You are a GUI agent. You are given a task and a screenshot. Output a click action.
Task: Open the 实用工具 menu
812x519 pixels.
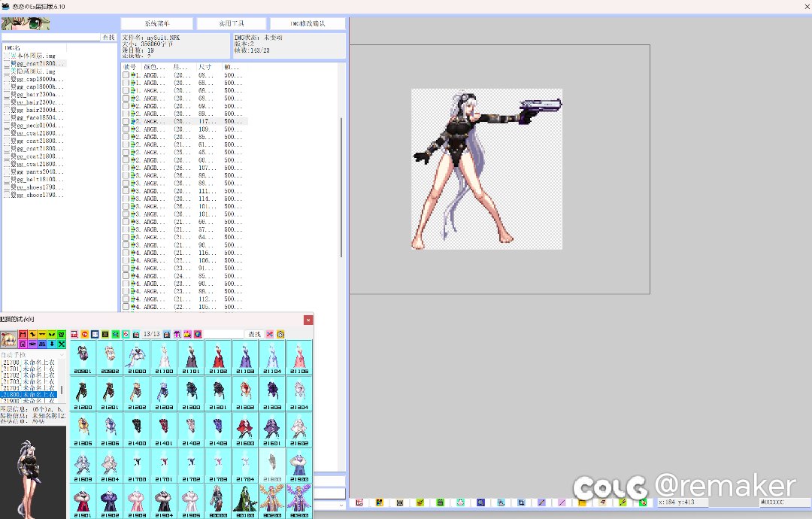(x=232, y=24)
